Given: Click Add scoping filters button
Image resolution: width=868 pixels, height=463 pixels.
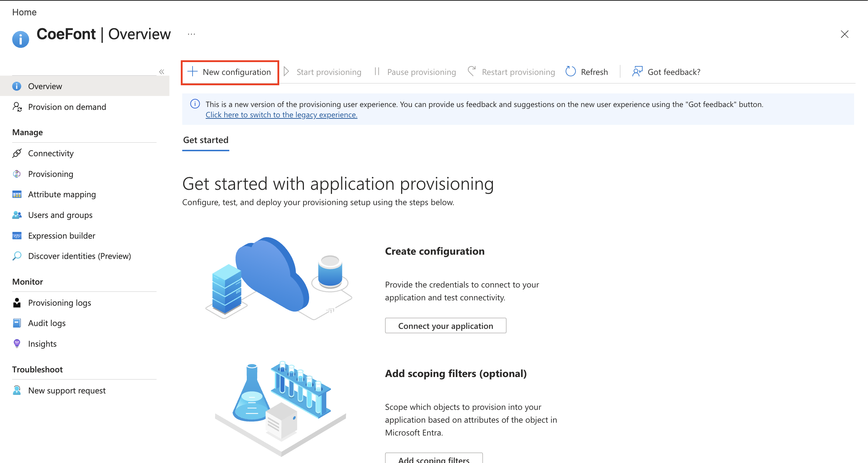Looking at the screenshot, I should (434, 458).
